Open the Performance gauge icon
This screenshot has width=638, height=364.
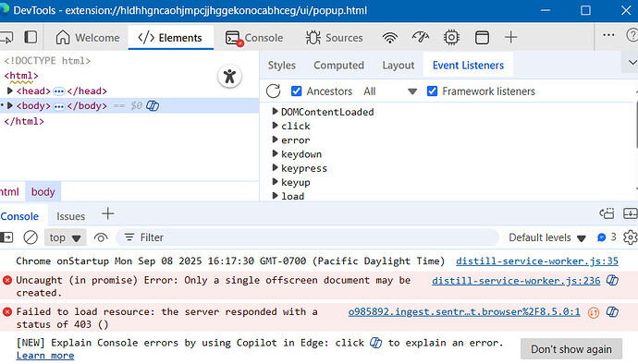(421, 38)
